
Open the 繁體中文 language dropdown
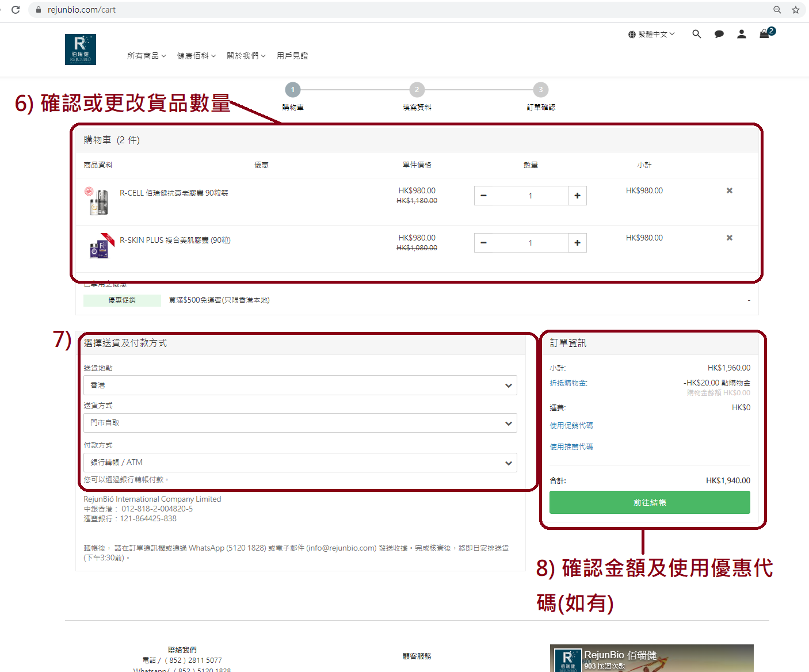pyautogui.click(x=651, y=35)
